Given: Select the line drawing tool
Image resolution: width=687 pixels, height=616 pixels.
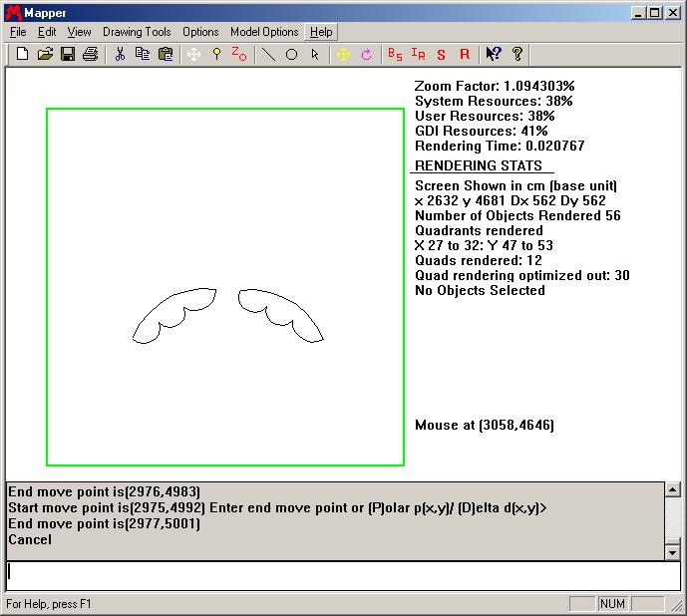Looking at the screenshot, I should [x=268, y=54].
